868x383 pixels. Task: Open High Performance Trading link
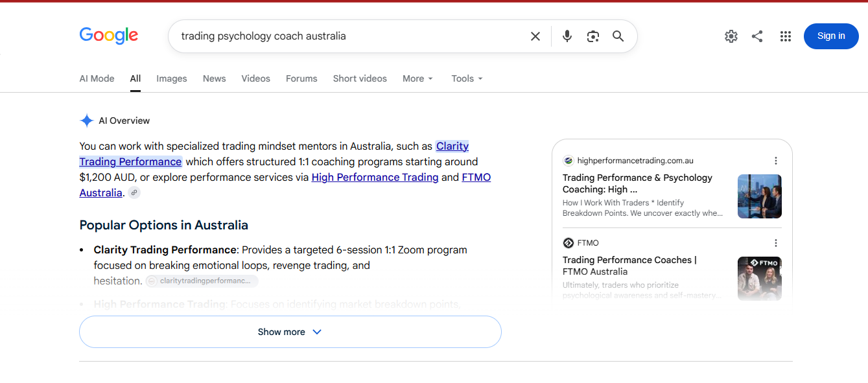(375, 177)
